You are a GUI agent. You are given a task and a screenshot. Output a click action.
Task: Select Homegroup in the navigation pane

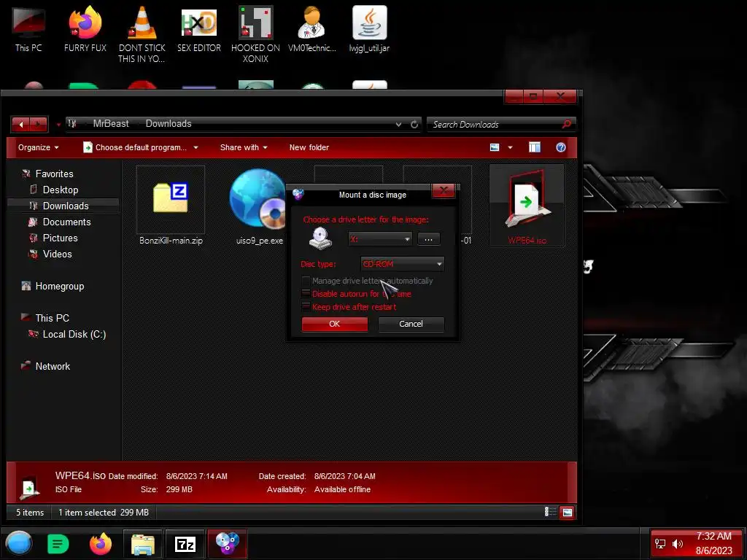[60, 286]
